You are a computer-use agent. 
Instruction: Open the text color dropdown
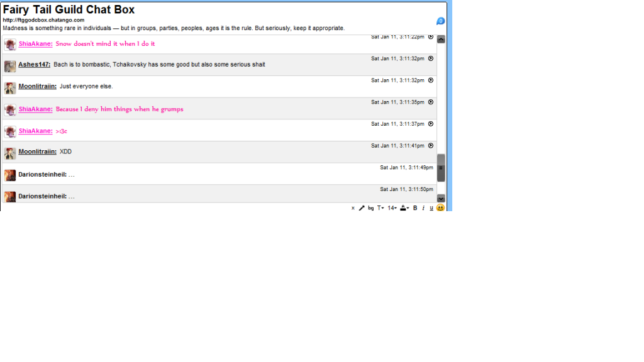[x=404, y=208]
